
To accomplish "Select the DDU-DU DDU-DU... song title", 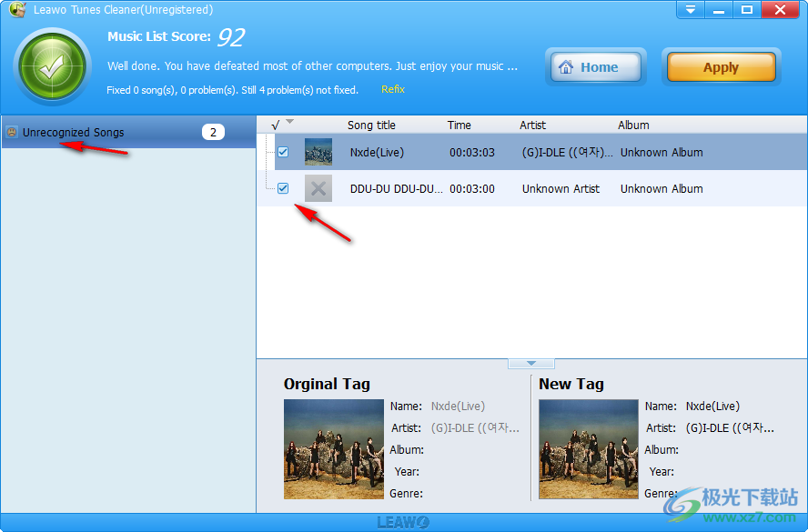I will coord(397,189).
